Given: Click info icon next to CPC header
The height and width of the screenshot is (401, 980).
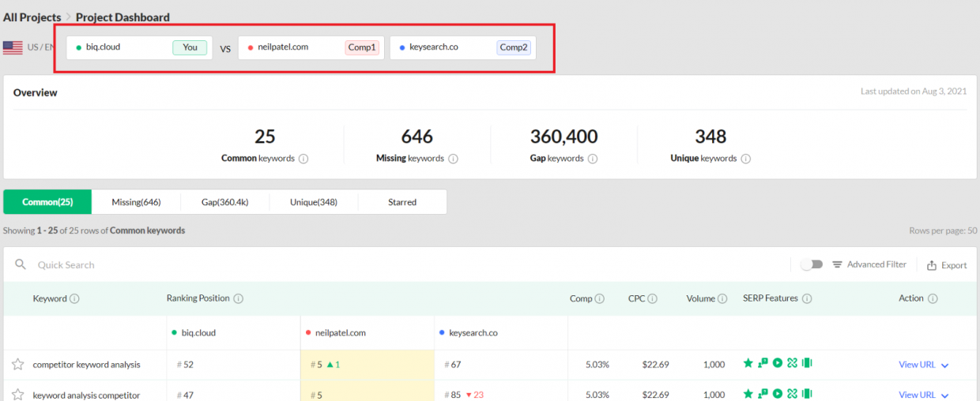Looking at the screenshot, I should click(x=652, y=299).
